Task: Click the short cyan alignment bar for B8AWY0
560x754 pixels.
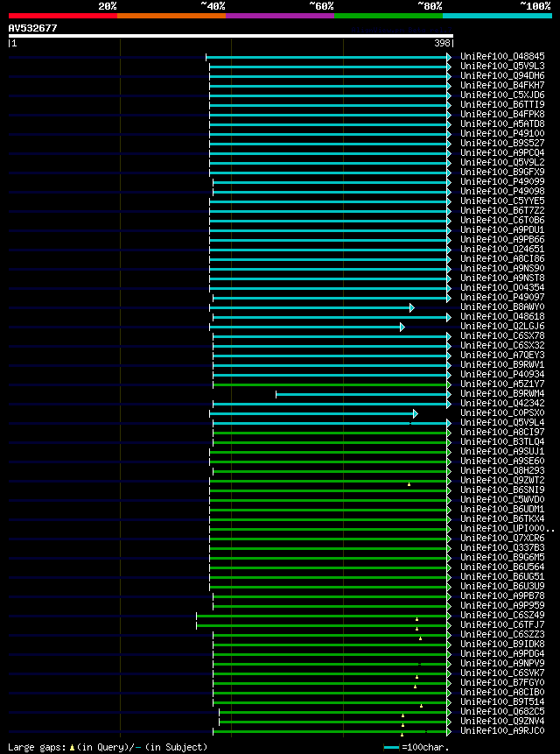Action: (311, 307)
